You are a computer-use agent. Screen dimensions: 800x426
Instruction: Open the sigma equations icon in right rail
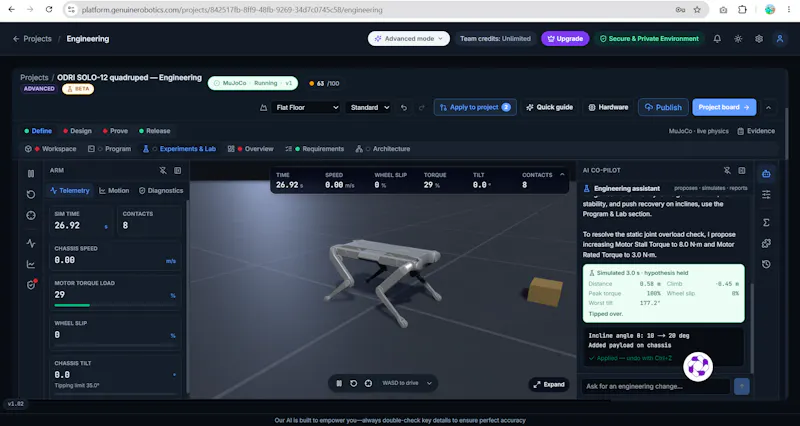(766, 222)
